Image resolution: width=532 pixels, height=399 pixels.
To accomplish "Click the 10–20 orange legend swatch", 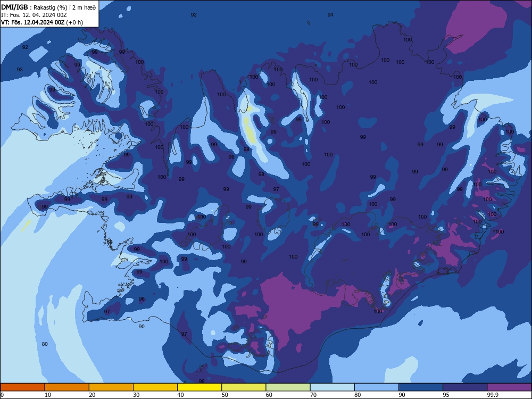I will [67, 387].
